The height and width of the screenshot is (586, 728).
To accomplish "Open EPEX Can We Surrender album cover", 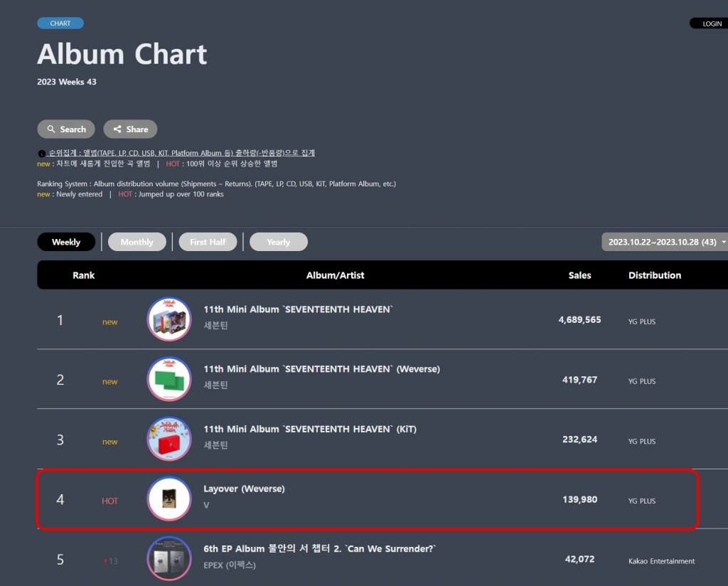I will tap(169, 558).
